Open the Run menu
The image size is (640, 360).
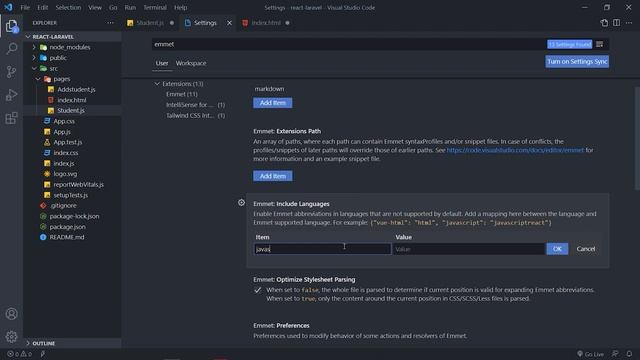click(130, 7)
